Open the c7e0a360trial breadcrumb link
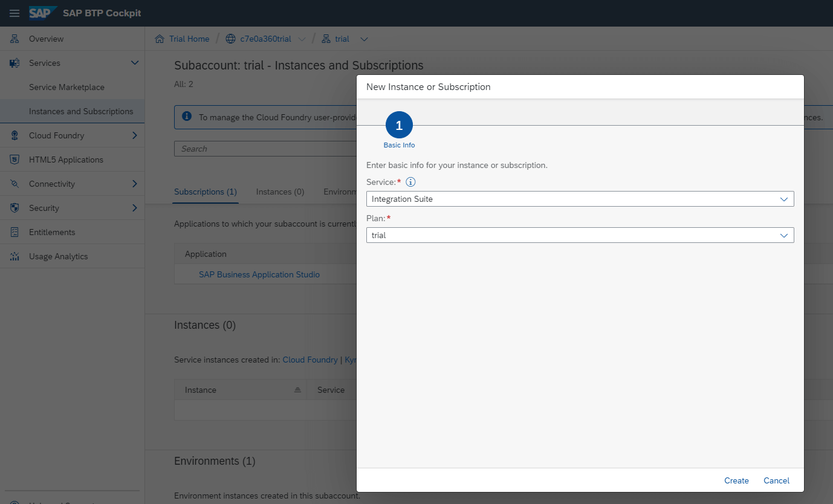Viewport: 833px width, 504px height. coord(265,39)
